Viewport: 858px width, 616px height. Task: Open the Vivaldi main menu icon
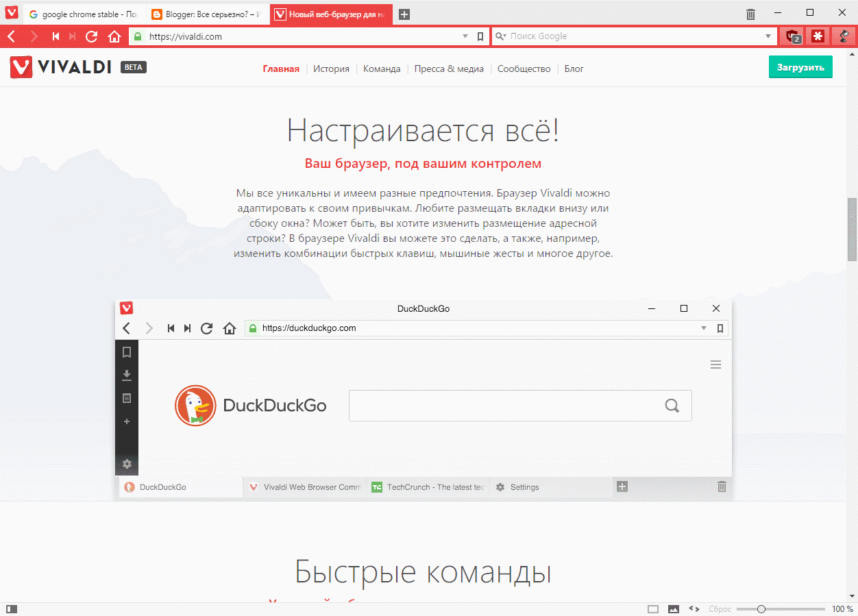pos(12,13)
